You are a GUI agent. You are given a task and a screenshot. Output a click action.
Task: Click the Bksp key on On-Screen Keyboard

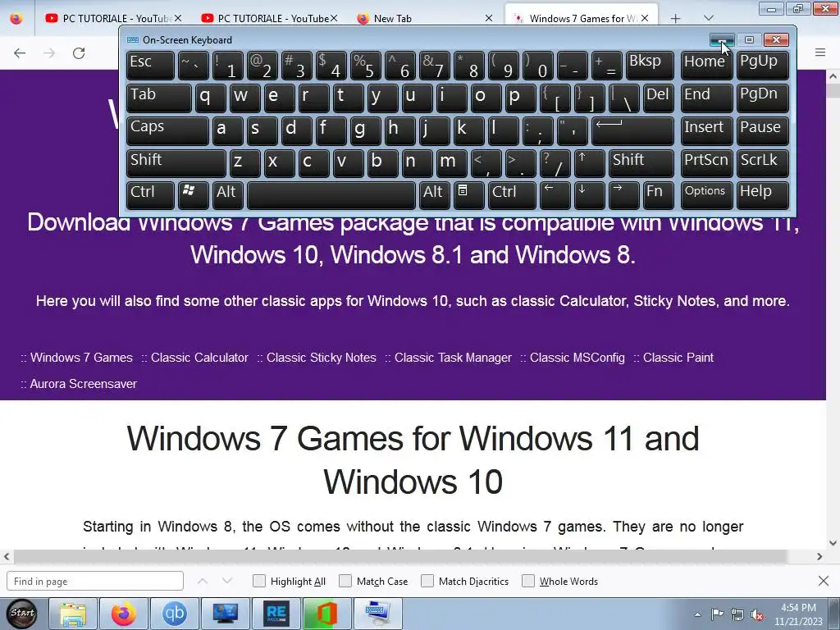pos(650,66)
